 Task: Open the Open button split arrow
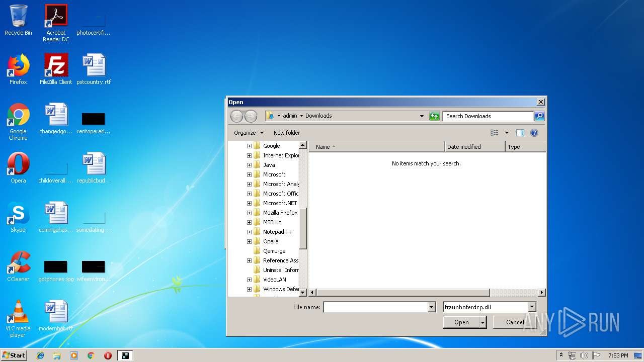tap(483, 322)
